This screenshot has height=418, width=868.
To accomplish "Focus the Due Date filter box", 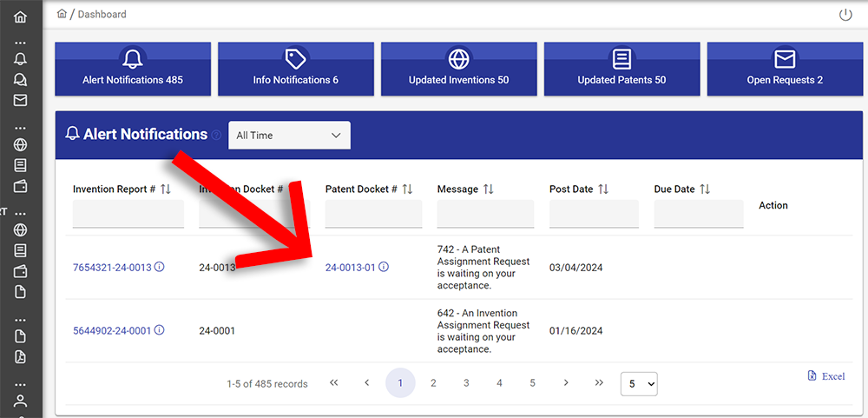I will [x=699, y=214].
